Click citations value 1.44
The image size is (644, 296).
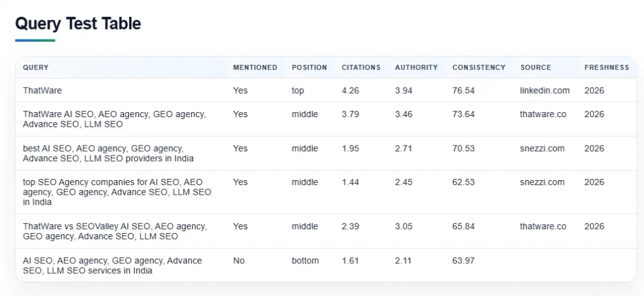coord(350,182)
